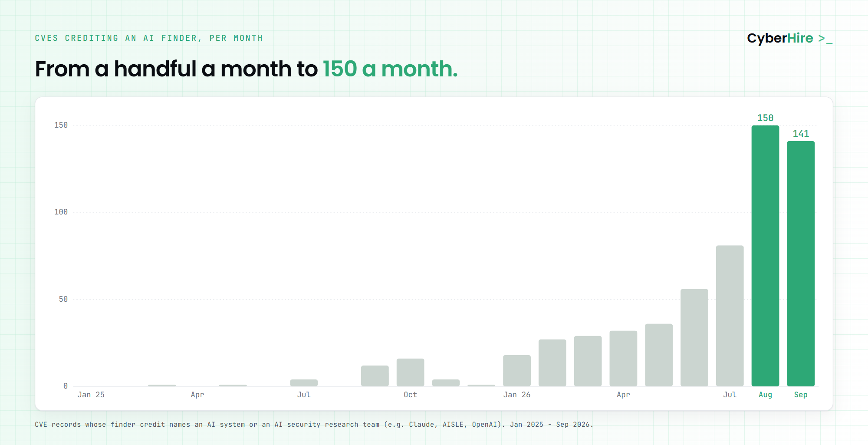Click the CyberHire logo
The height and width of the screenshot is (445, 868).
pos(789,38)
